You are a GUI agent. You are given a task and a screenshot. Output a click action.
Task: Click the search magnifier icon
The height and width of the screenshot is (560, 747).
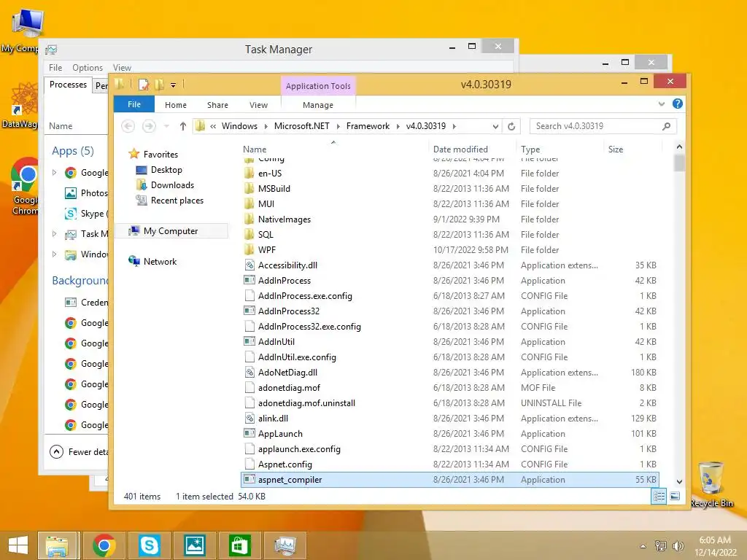(666, 126)
